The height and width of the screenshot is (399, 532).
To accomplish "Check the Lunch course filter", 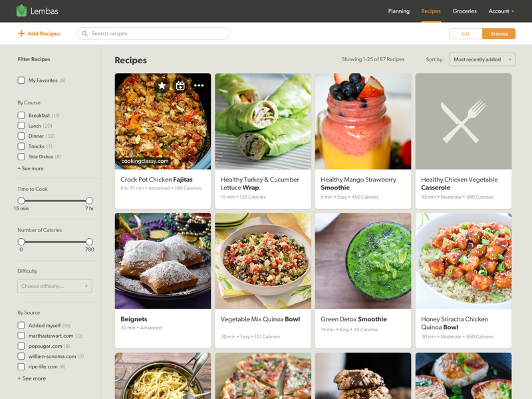I will click(21, 126).
